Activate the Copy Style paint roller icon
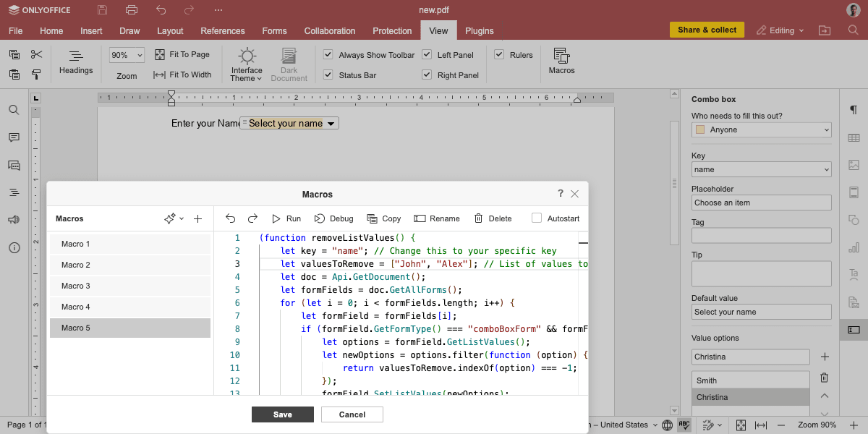This screenshot has height=434, width=868. click(x=36, y=75)
